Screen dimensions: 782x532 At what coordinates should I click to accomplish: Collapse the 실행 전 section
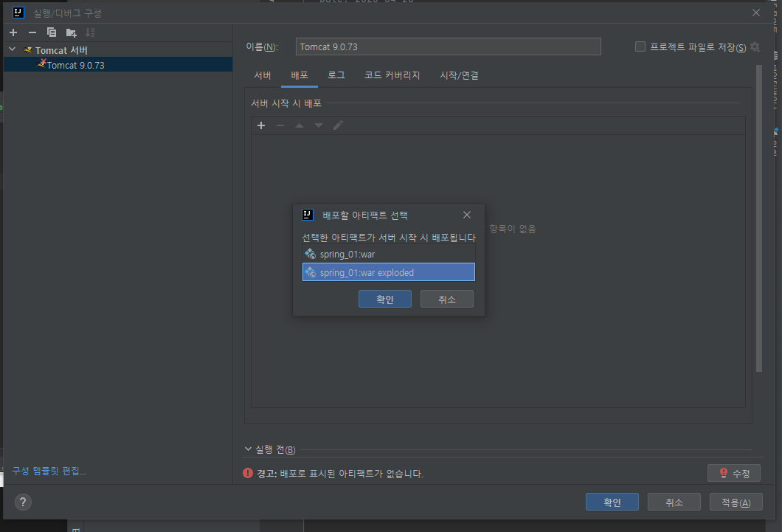click(x=248, y=449)
